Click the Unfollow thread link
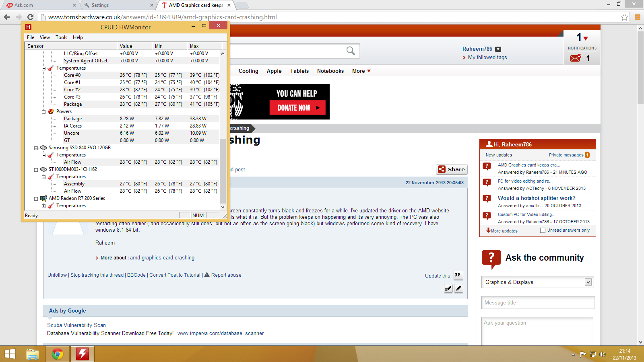Viewport: 644px width, 362px height. (57, 275)
